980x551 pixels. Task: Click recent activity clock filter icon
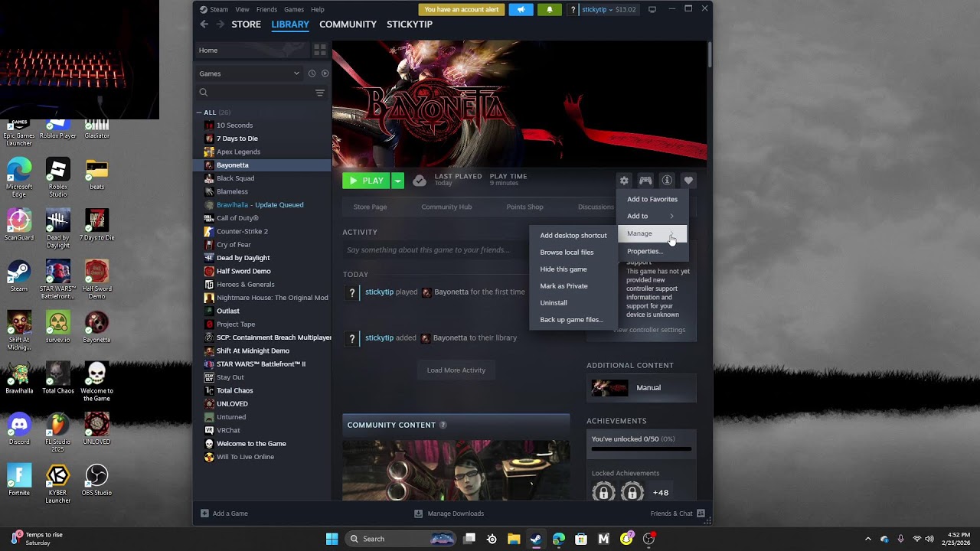[312, 73]
